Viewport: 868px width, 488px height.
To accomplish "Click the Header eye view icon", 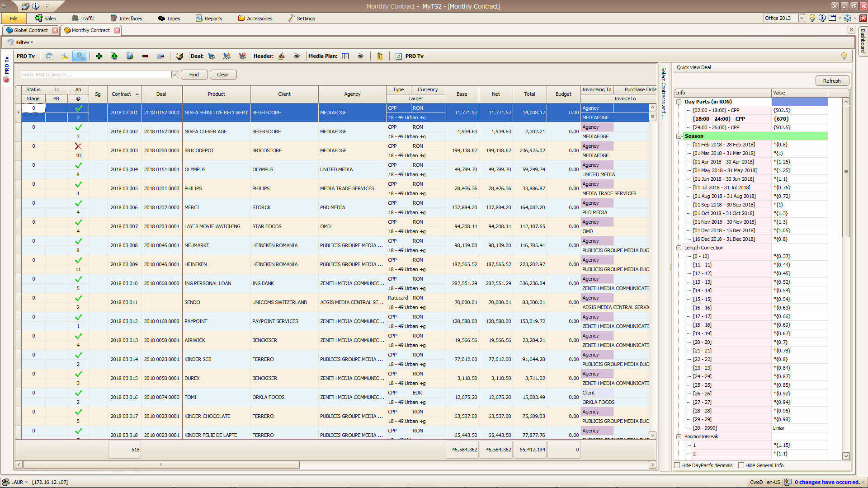I will (x=297, y=56).
